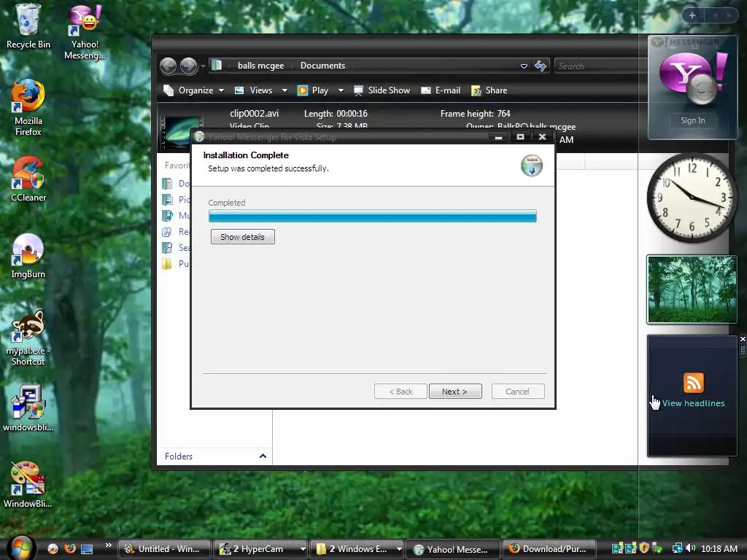Click the Explorer refresh icon
The width and height of the screenshot is (747, 560).
[x=541, y=66]
